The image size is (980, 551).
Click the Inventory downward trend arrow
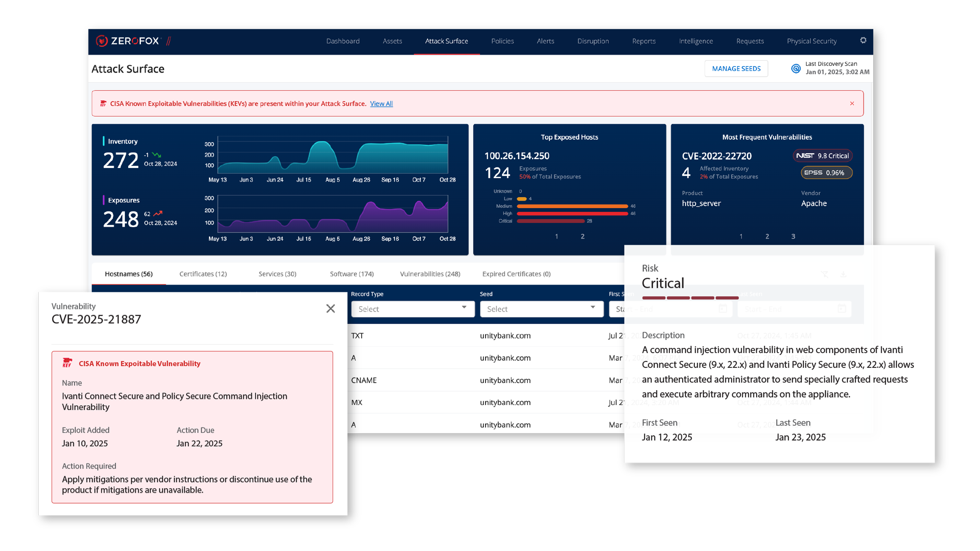[x=156, y=155]
